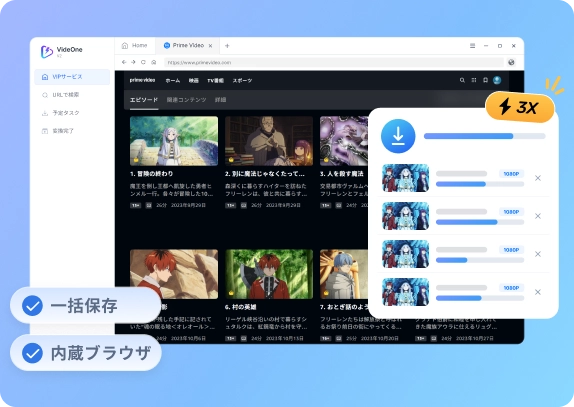Image resolution: width=574 pixels, height=407 pixels.
Task: Click the title 2. 別に魔法じゃなくたって…
Action: pyautogui.click(x=265, y=173)
